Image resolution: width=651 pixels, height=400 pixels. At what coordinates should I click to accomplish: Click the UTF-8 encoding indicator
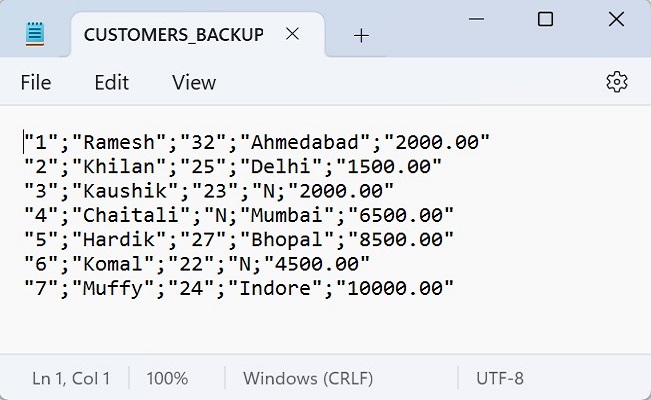500,379
